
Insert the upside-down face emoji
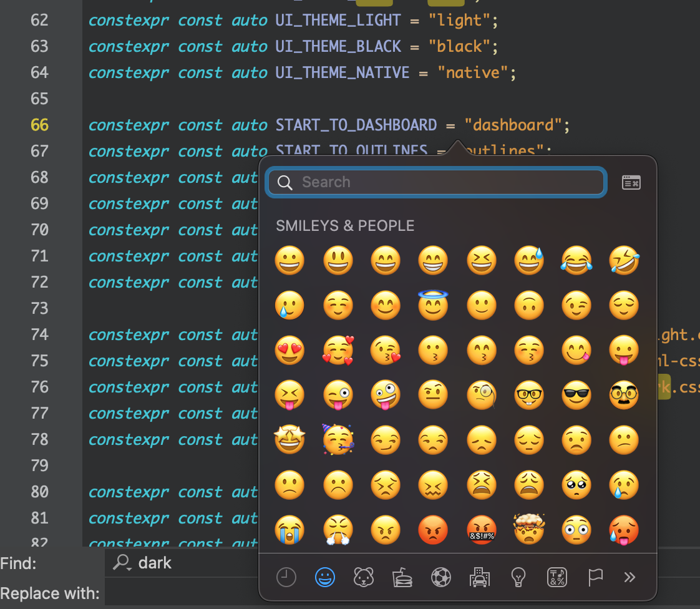pyautogui.click(x=529, y=305)
